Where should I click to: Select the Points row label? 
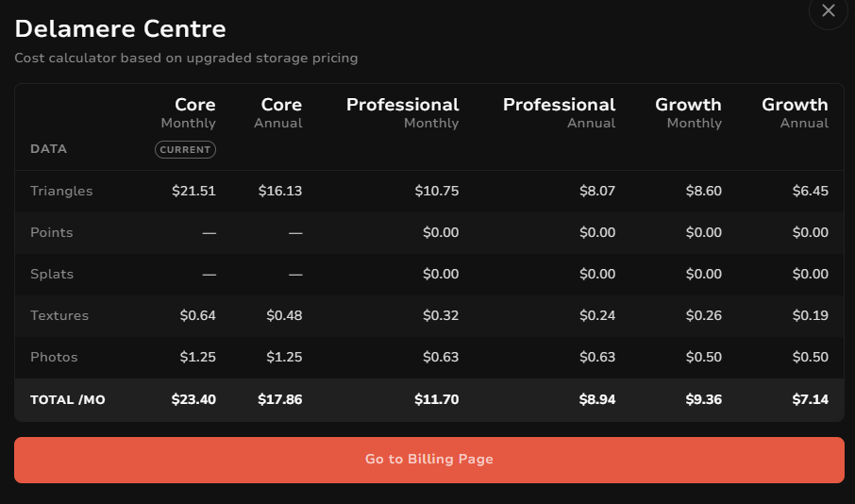(51, 232)
